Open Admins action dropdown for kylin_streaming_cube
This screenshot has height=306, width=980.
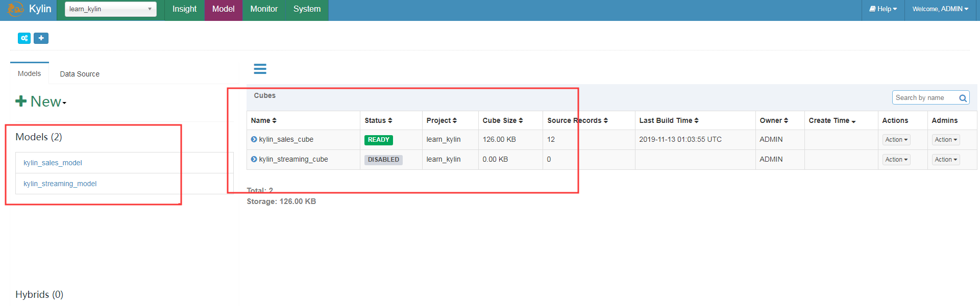pos(946,160)
